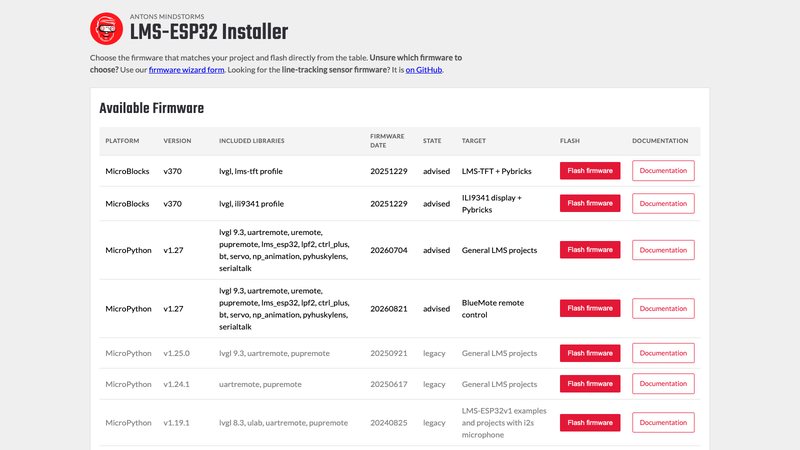Click the STATE column header
The image size is (800, 450).
click(x=432, y=141)
